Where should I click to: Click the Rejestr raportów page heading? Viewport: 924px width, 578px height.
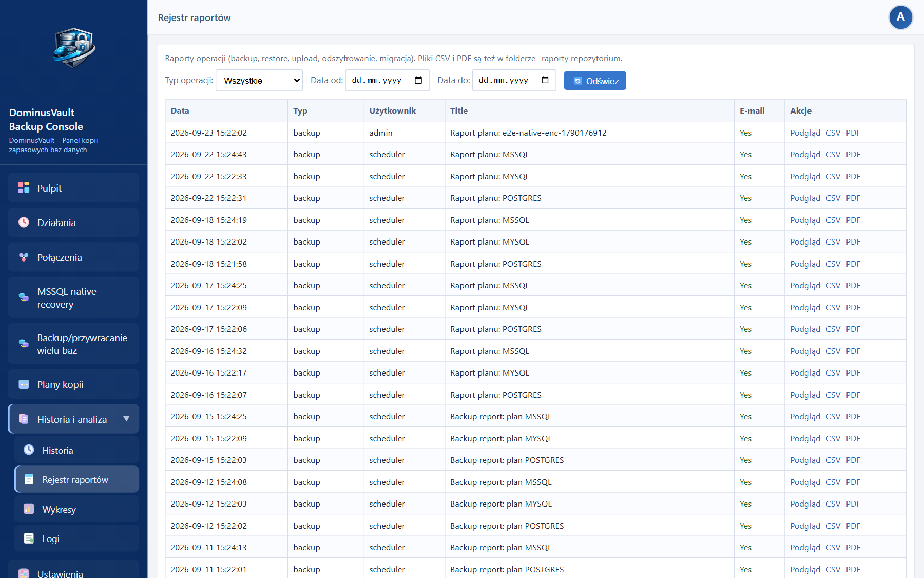194,17
